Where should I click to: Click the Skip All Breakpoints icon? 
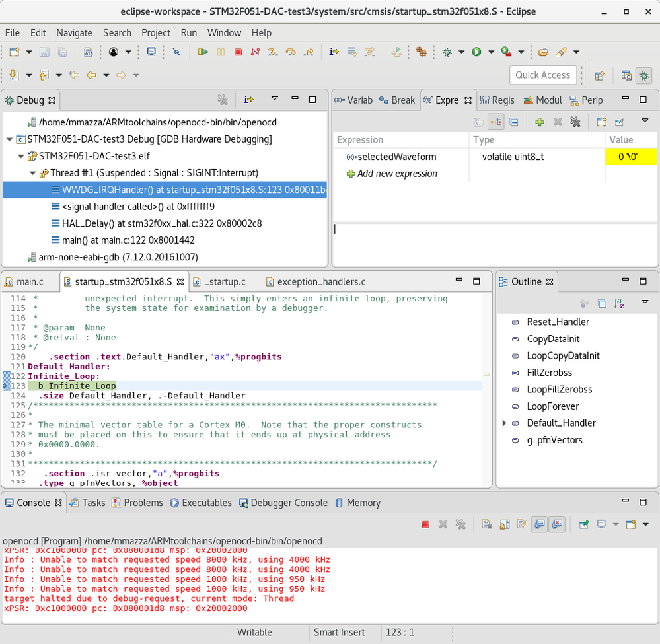coord(176,52)
